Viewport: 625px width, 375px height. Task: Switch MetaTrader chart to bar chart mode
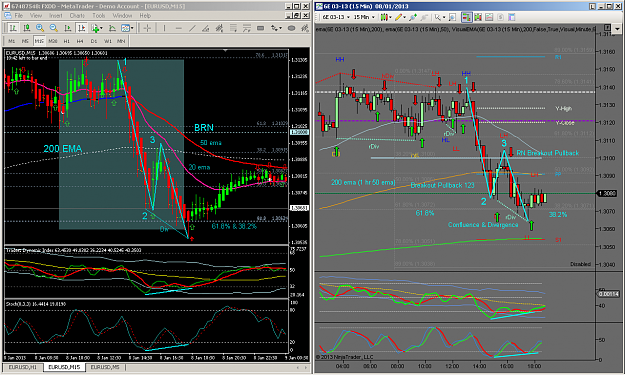[x=13, y=28]
